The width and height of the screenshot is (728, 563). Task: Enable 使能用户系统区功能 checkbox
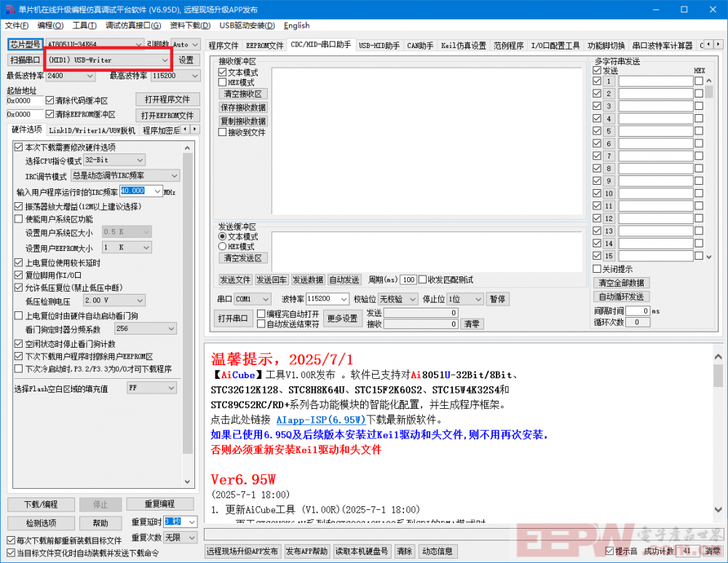[19, 219]
